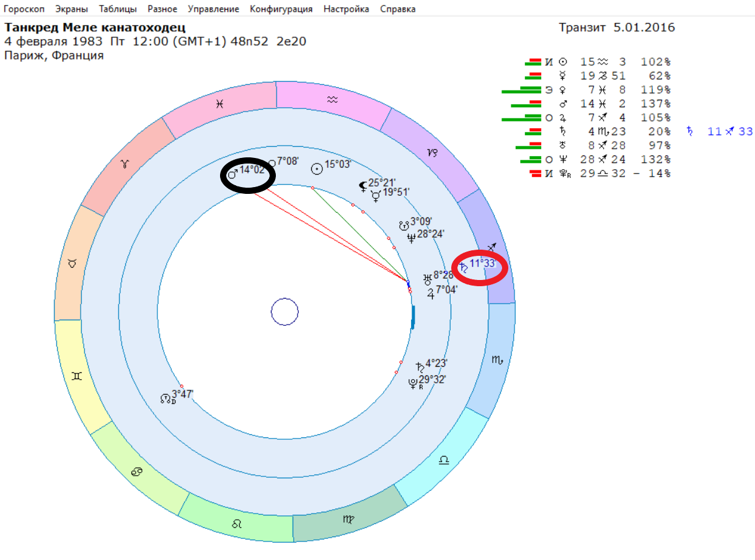Click the Sagittarius sign on zodiac ring
This screenshot has height=560, width=755.
click(492, 248)
